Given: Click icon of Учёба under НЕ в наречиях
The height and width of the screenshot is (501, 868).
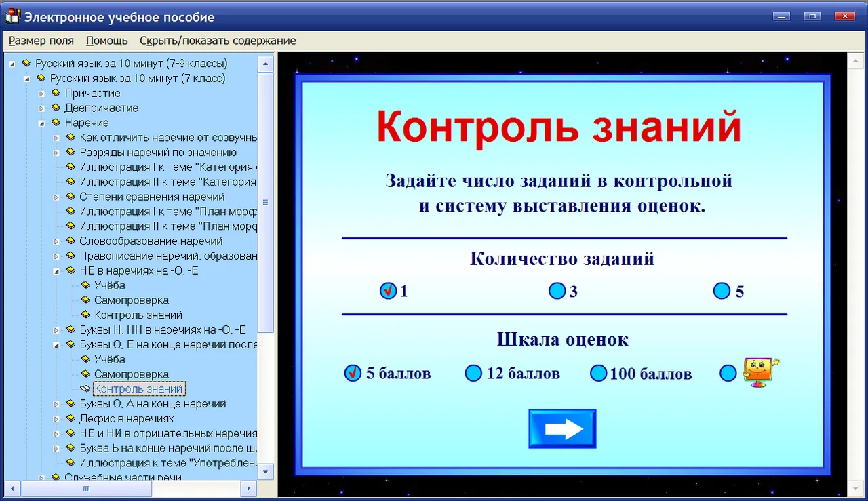Looking at the screenshot, I should tap(85, 285).
